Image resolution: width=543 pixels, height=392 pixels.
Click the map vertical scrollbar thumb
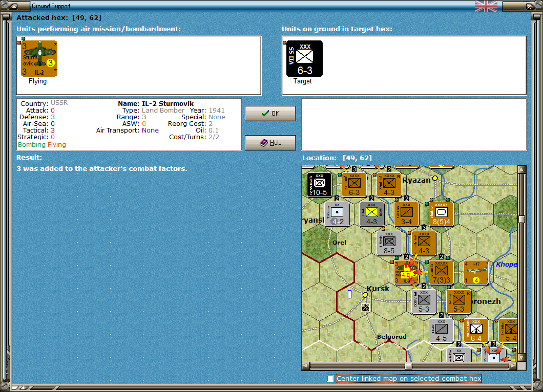click(x=521, y=219)
